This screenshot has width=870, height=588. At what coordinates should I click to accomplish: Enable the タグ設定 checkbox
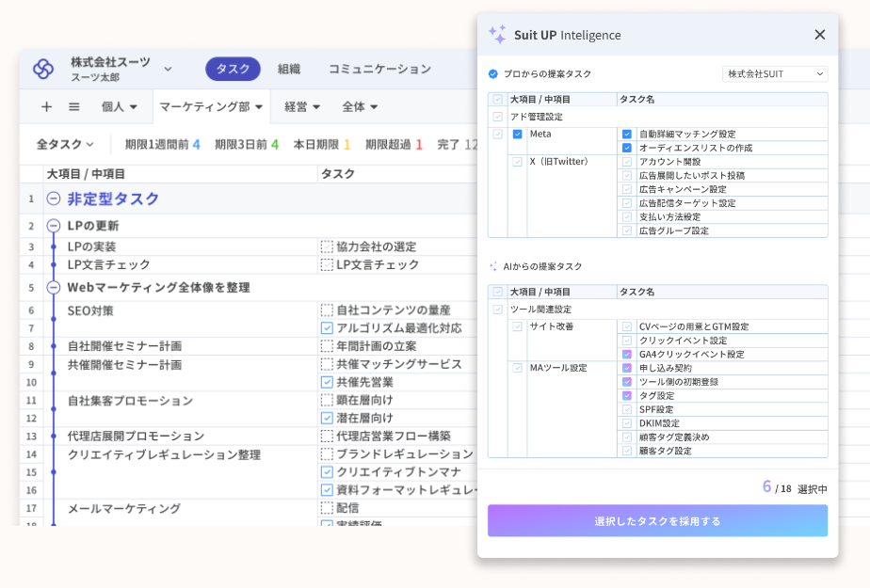(627, 396)
